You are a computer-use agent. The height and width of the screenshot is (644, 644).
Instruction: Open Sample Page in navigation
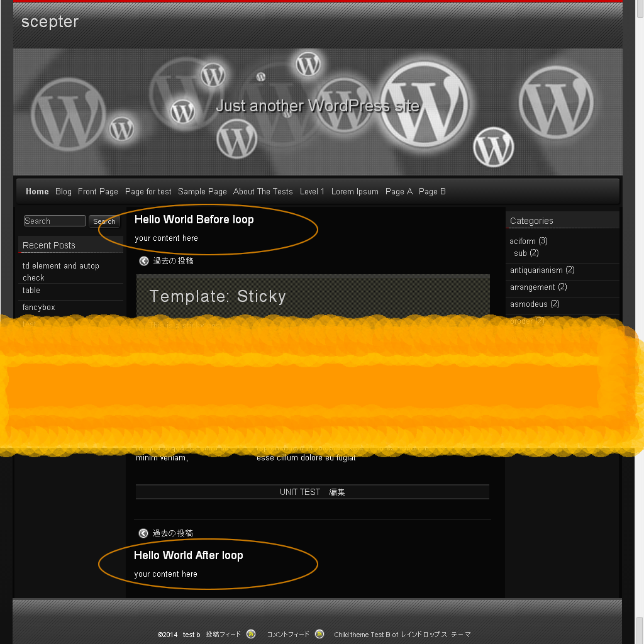pos(202,191)
